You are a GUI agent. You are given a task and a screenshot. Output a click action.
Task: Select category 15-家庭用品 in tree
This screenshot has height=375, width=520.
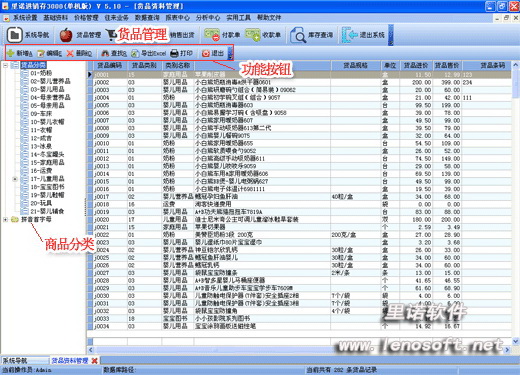(x=47, y=162)
